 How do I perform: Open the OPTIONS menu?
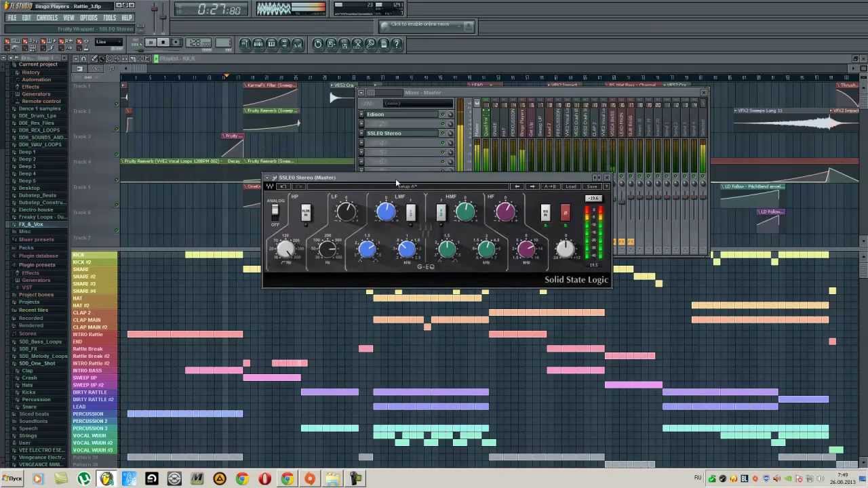(x=89, y=18)
